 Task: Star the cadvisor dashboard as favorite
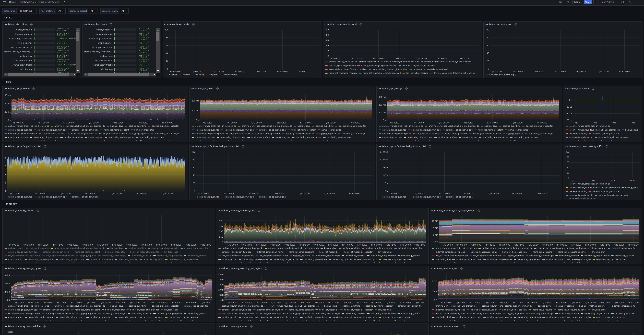[65, 2]
